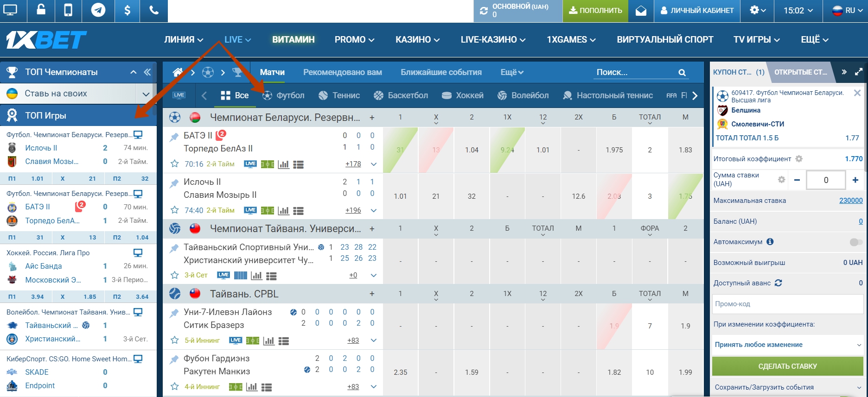
Task: Click the Поиск search field
Action: pyautogui.click(x=634, y=72)
